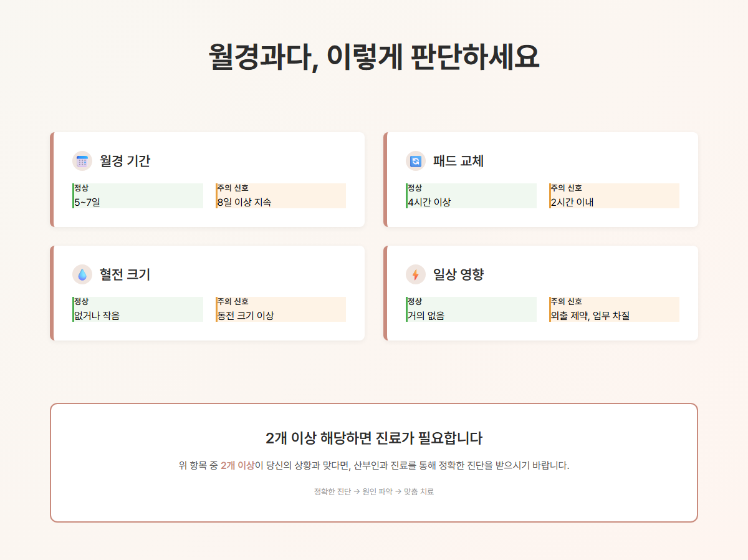Click the water drop icon beside 혈전 크기
Image resolution: width=748 pixels, height=560 pixels.
pyautogui.click(x=82, y=274)
